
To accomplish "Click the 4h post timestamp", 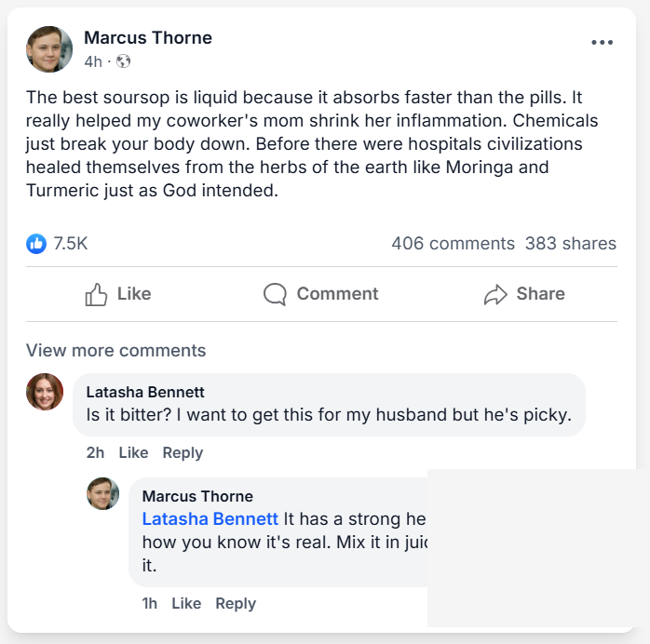I will coord(92,61).
